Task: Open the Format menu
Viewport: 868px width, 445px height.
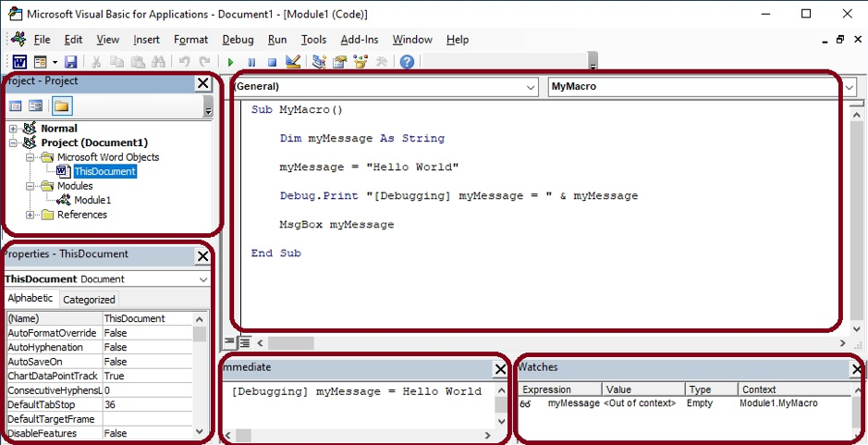Action: tap(191, 40)
